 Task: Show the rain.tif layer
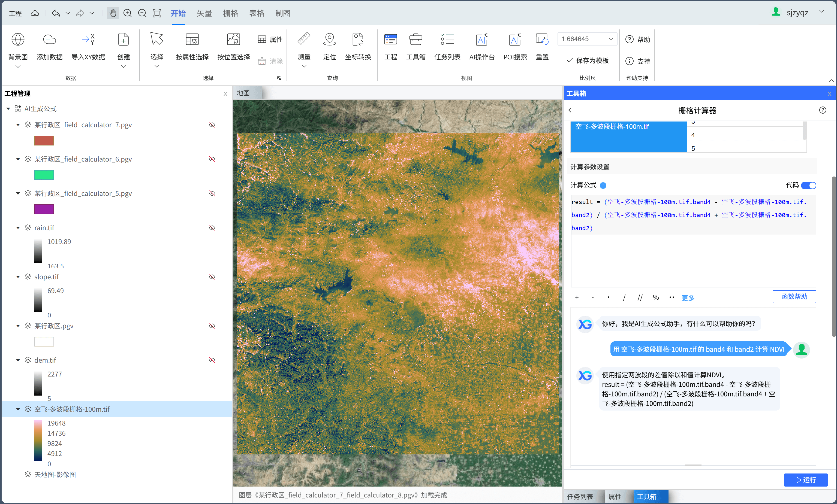click(212, 228)
